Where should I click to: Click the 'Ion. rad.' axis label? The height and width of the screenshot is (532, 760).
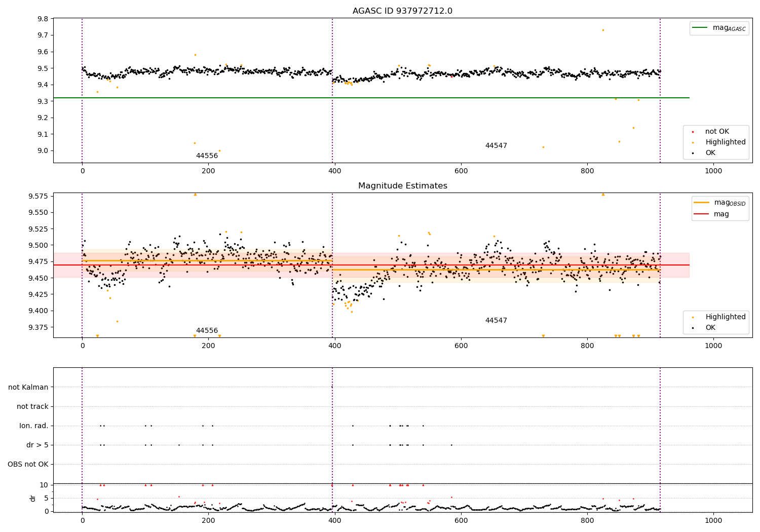(x=34, y=426)
